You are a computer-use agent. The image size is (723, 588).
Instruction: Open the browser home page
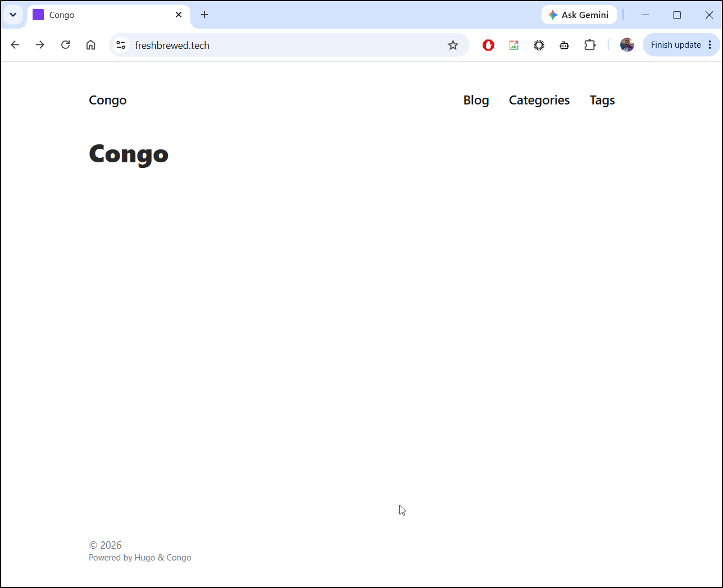(90, 45)
